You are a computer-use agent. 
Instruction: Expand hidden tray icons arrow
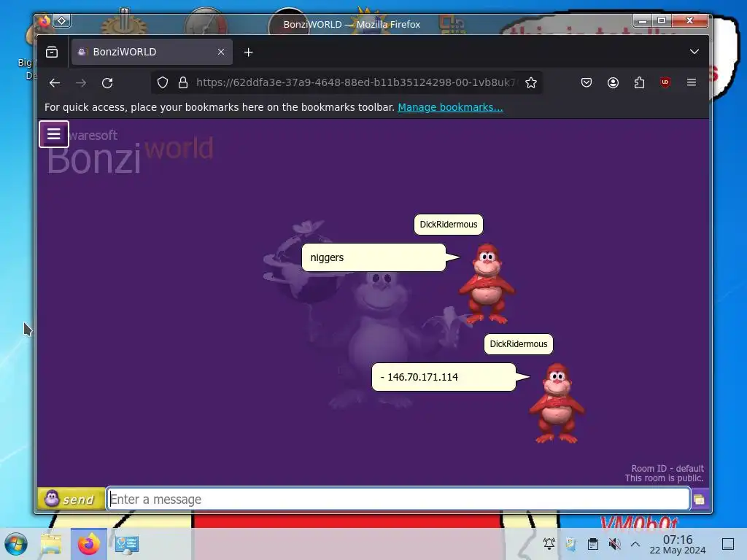pyautogui.click(x=635, y=544)
